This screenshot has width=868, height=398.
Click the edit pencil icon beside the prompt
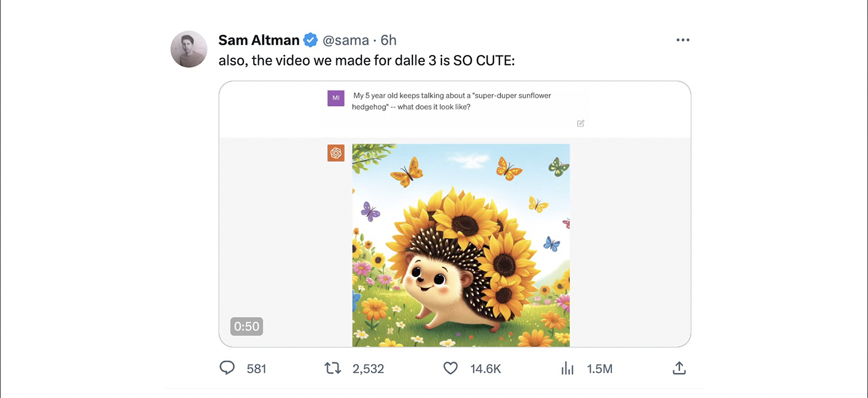pyautogui.click(x=580, y=123)
